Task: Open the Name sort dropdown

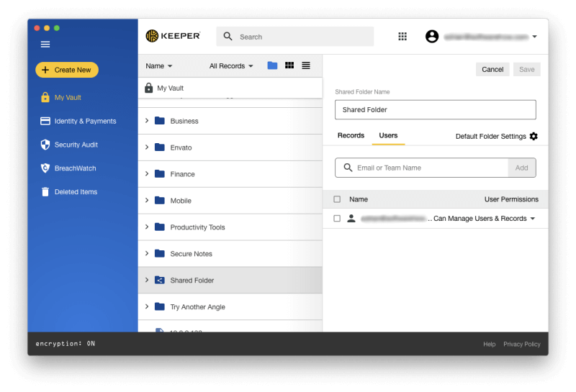Action: [159, 66]
